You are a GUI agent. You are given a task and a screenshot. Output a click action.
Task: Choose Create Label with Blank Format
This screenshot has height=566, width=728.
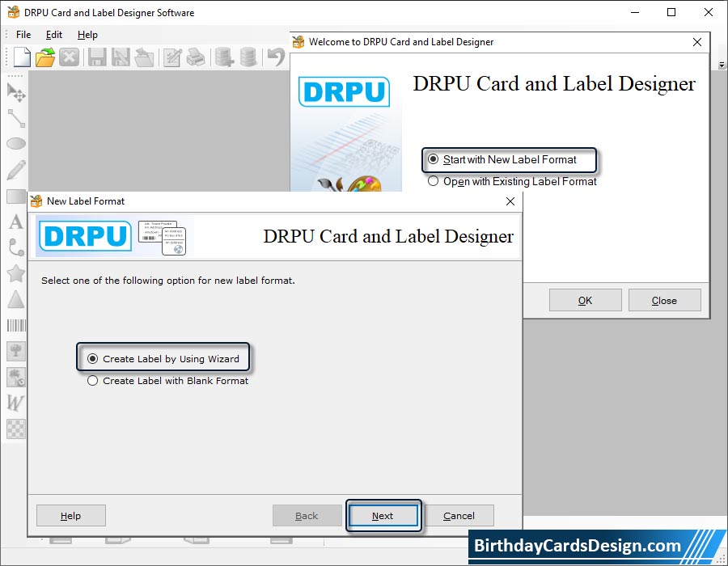(x=168, y=381)
